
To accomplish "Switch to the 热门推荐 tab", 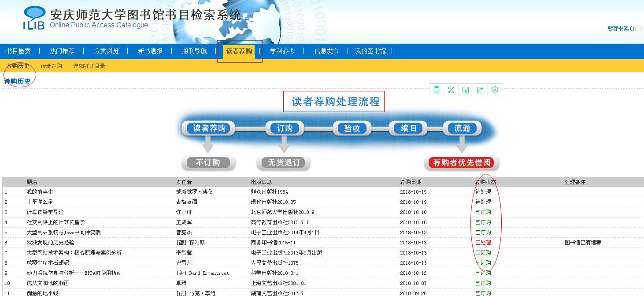I will tap(62, 51).
